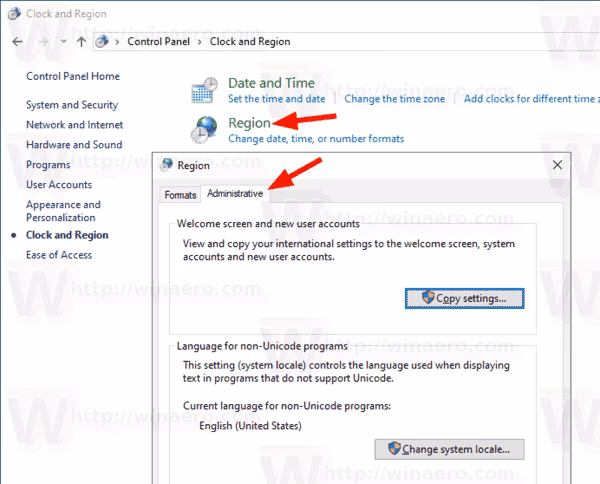Switch to the Formats tab
The width and height of the screenshot is (600, 484).
pyautogui.click(x=180, y=195)
